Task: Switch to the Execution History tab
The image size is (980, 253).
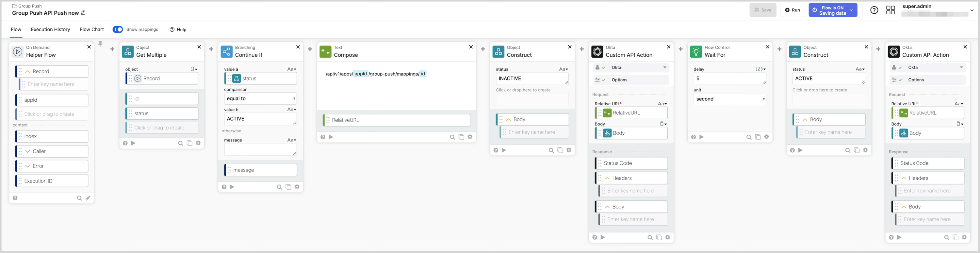Action: pos(50,29)
